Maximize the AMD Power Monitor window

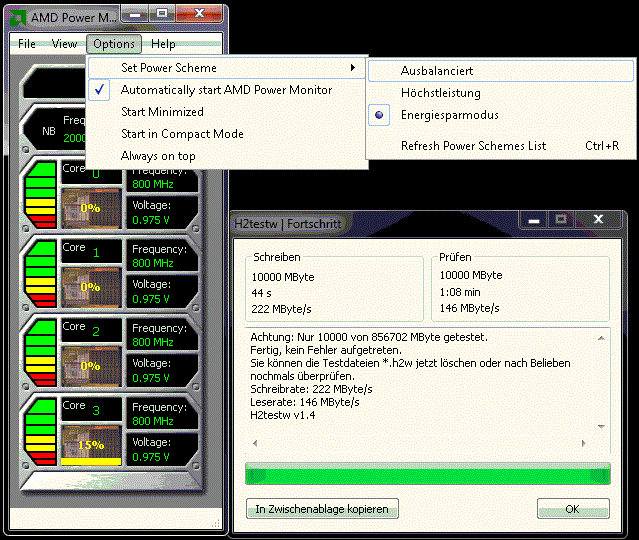coord(162,14)
